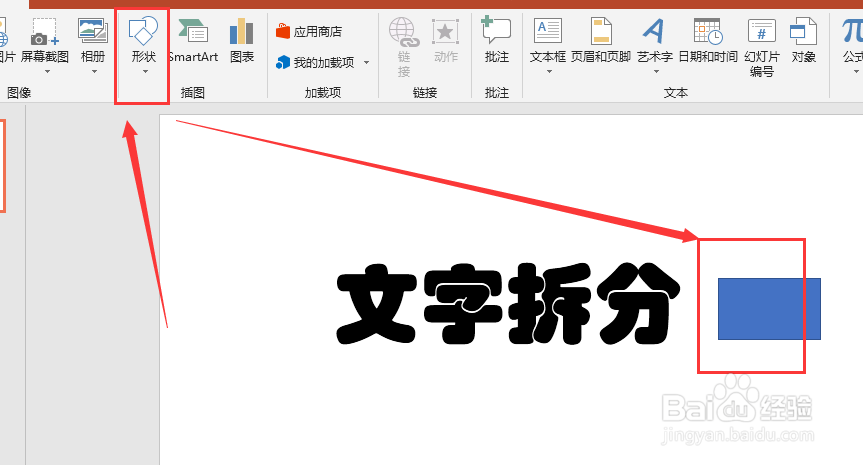Image resolution: width=863 pixels, height=465 pixels.
Task: Expand the WordArt (艺术字) dropdown arrow
Action: 656,72
